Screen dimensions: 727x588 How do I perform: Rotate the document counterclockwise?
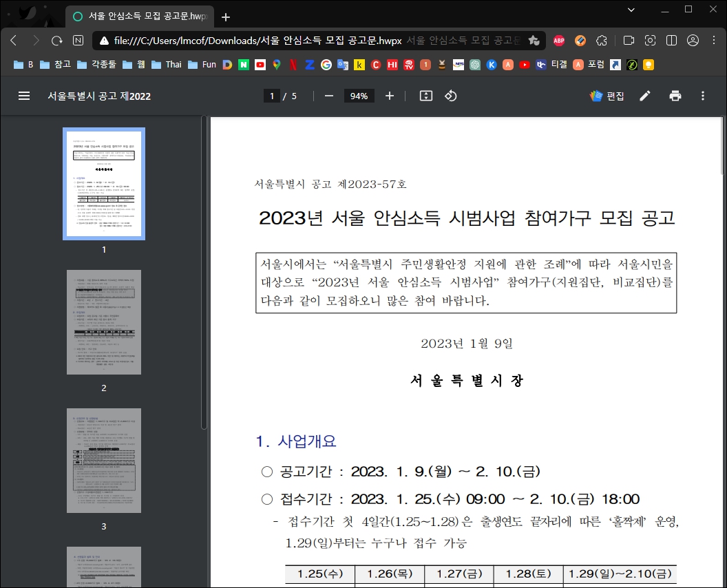451,96
